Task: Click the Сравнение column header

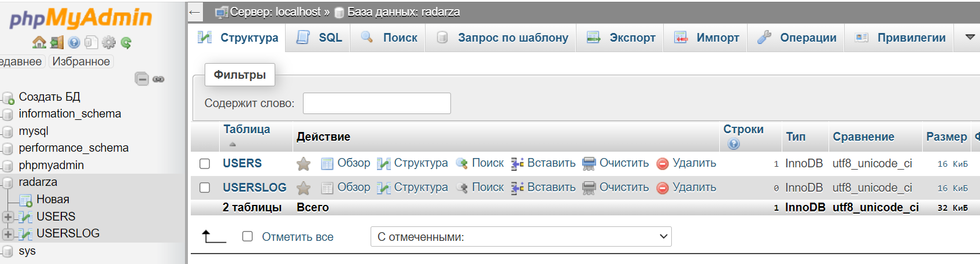Action: (863, 137)
